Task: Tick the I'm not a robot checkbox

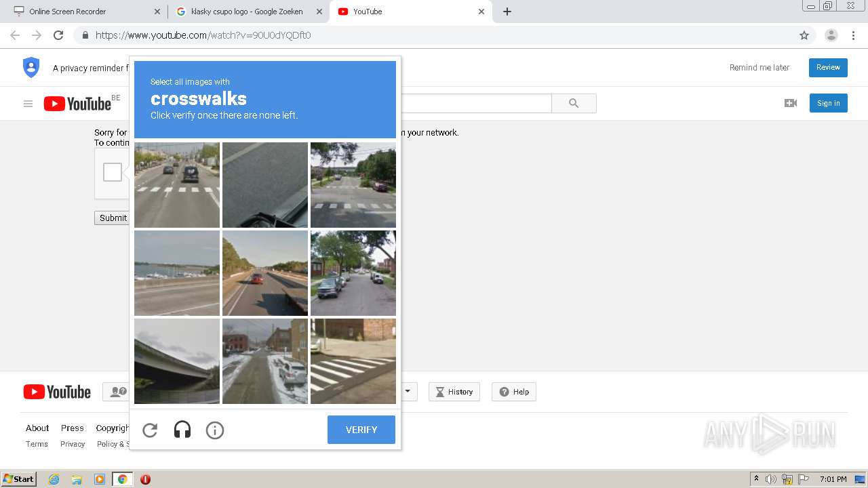Action: click(113, 172)
